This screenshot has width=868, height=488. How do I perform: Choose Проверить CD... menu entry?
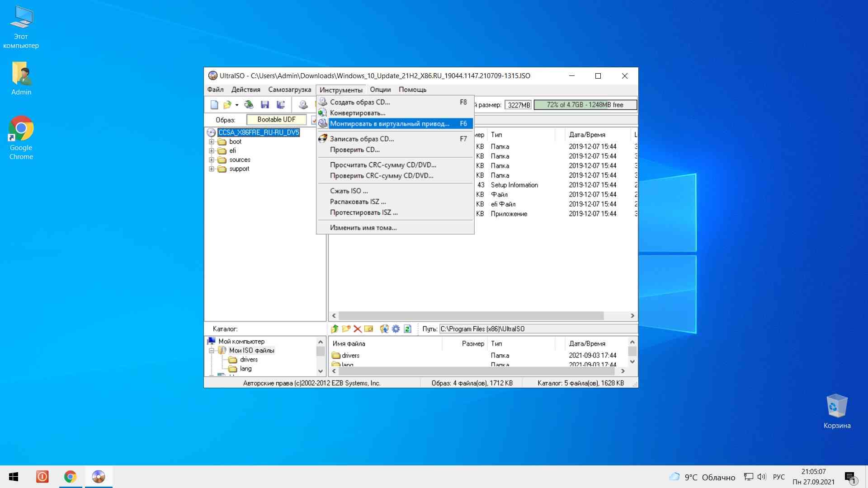pyautogui.click(x=395, y=150)
